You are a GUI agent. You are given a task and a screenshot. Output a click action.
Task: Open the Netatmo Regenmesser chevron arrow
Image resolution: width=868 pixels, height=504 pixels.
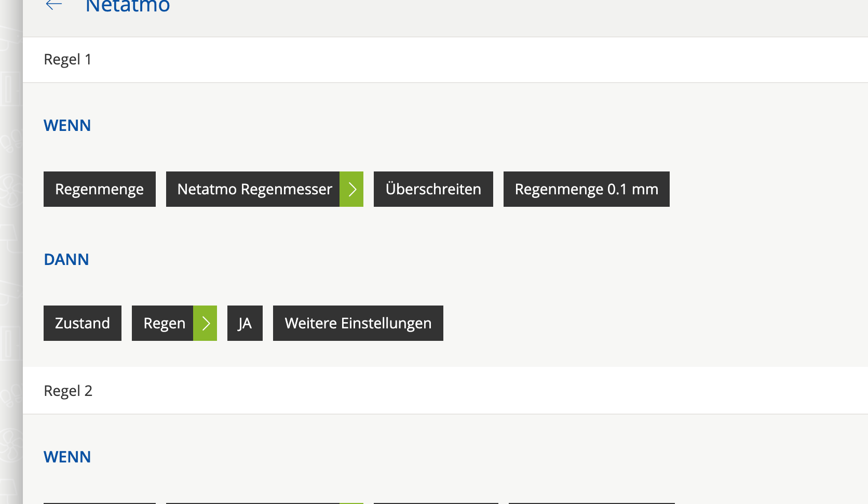tap(351, 189)
